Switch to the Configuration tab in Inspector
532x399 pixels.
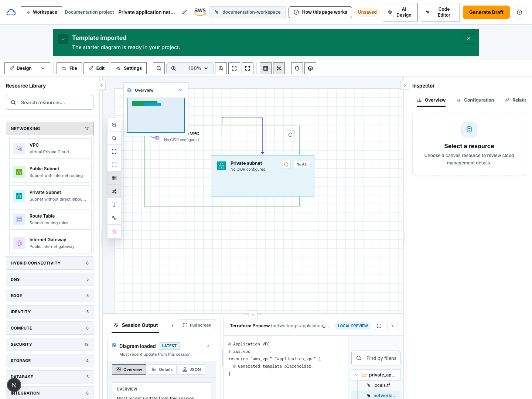click(475, 100)
